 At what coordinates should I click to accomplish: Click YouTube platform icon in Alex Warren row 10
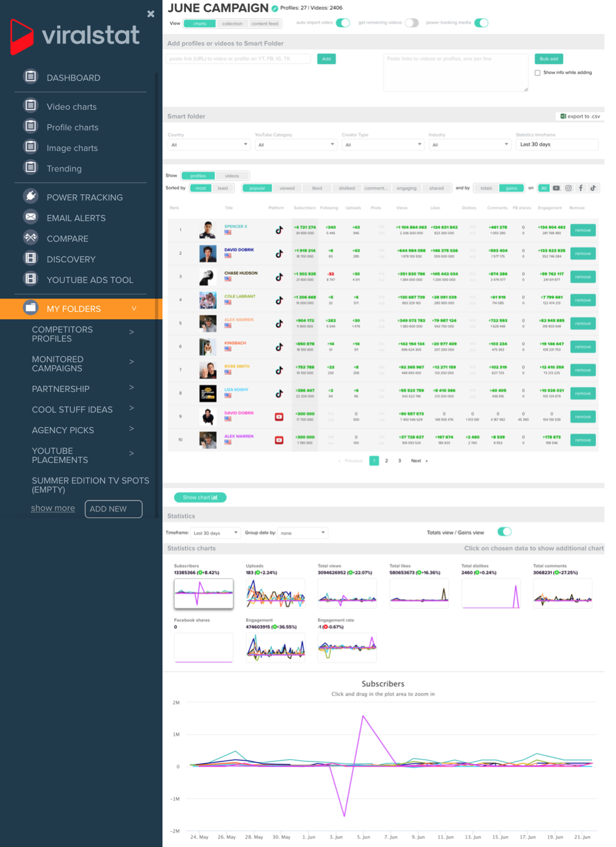(279, 440)
